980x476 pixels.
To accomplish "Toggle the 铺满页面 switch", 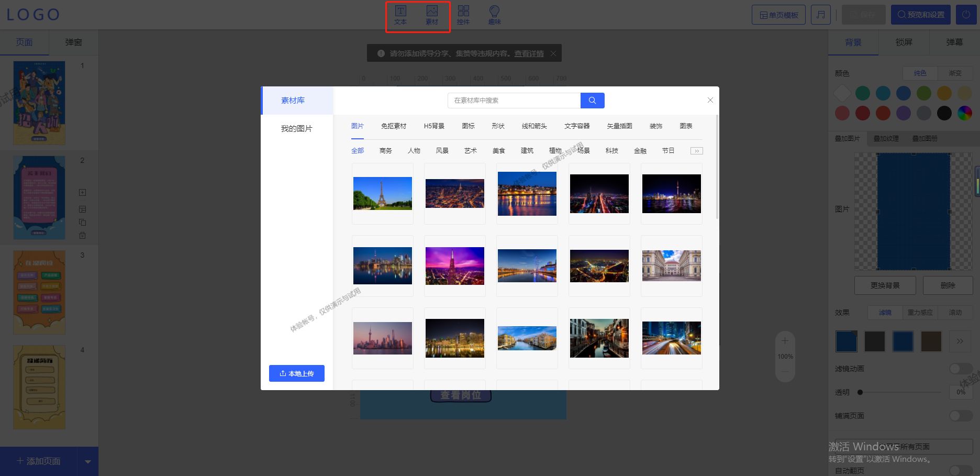I will (961, 416).
